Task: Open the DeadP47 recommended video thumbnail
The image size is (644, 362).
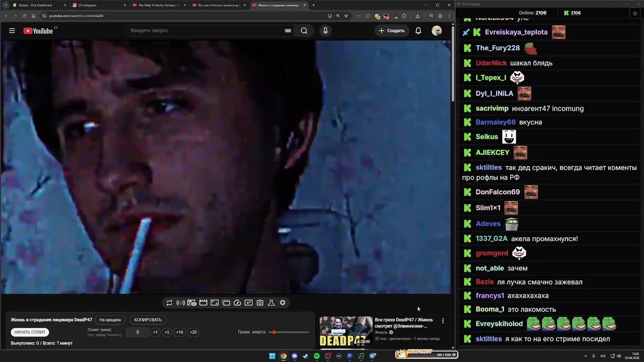Action: click(x=346, y=332)
